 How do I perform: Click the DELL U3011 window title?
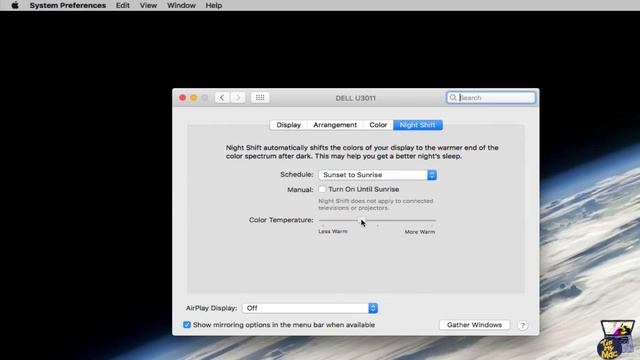(x=356, y=98)
